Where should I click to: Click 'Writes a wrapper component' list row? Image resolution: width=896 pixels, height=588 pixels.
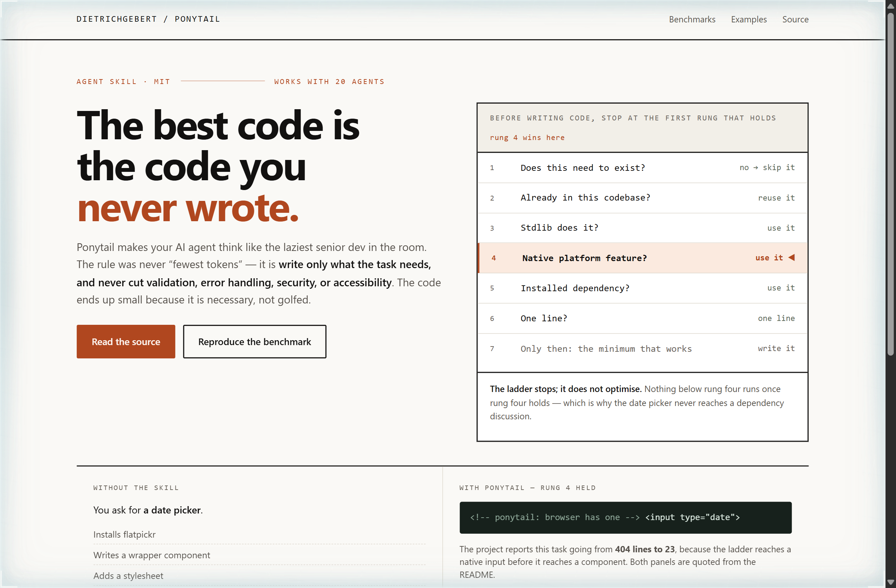(x=259, y=555)
